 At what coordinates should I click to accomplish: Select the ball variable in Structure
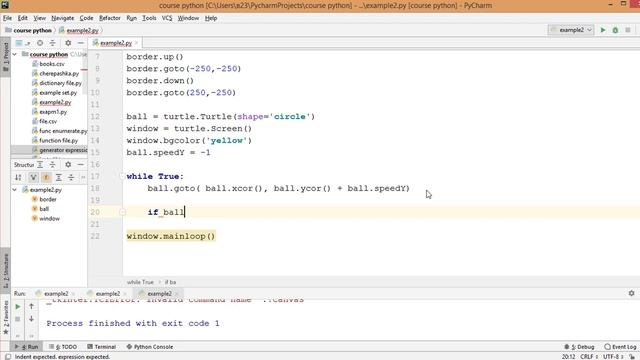44,209
